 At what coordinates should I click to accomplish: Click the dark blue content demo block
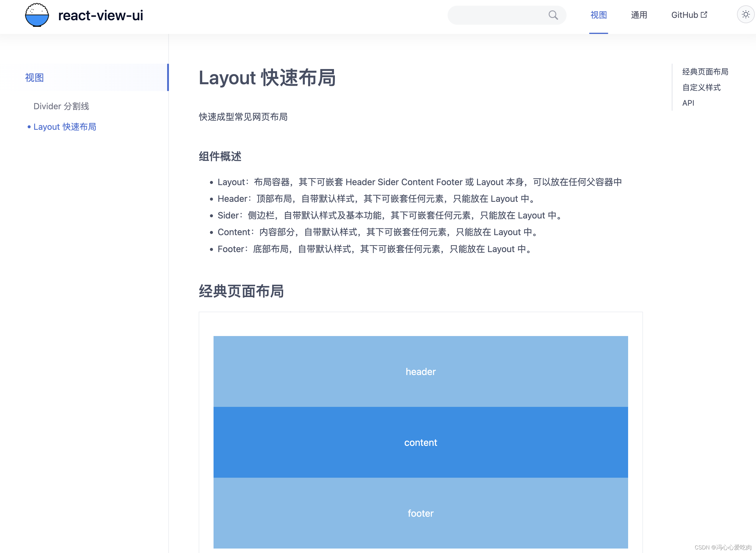click(421, 442)
